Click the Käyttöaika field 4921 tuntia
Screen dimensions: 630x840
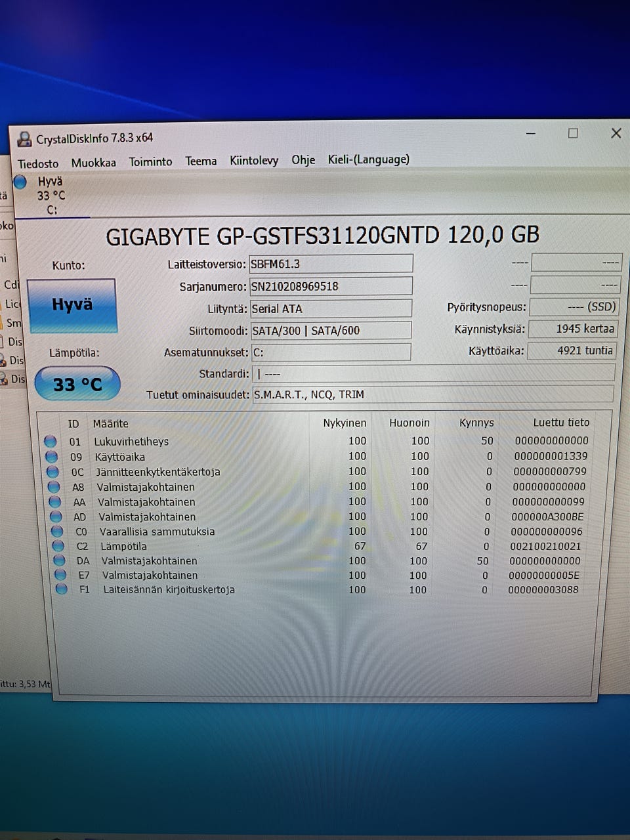coord(572,350)
